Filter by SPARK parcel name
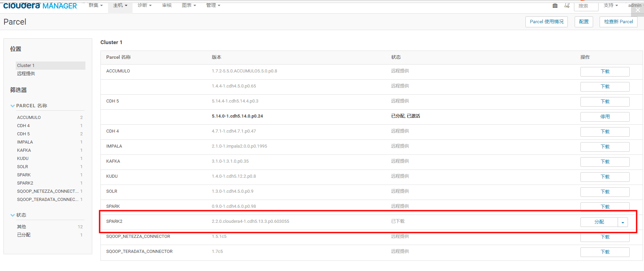This screenshot has width=644, height=271. point(24,175)
